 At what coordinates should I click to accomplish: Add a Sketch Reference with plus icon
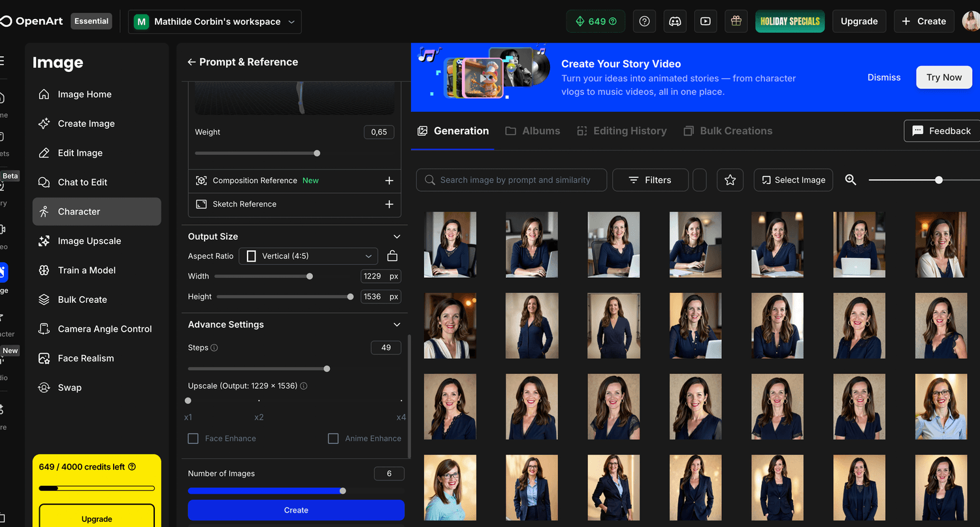tap(389, 204)
